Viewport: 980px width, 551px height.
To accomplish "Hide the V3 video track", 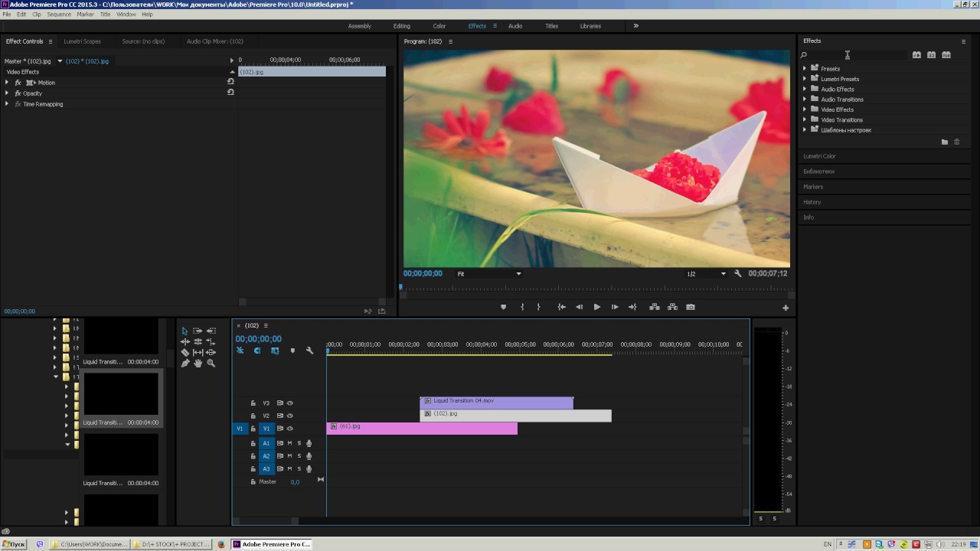I will 290,403.
